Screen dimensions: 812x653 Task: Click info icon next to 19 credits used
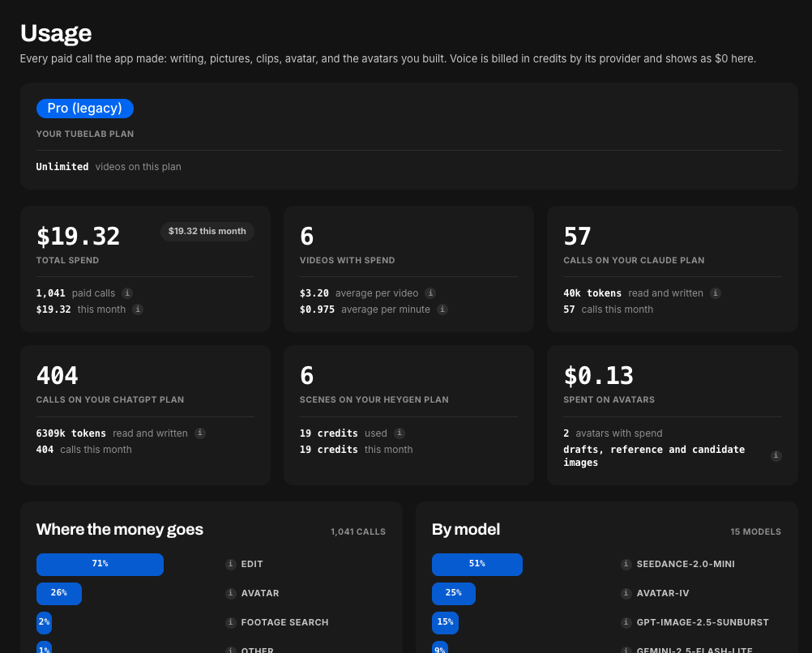click(400, 433)
